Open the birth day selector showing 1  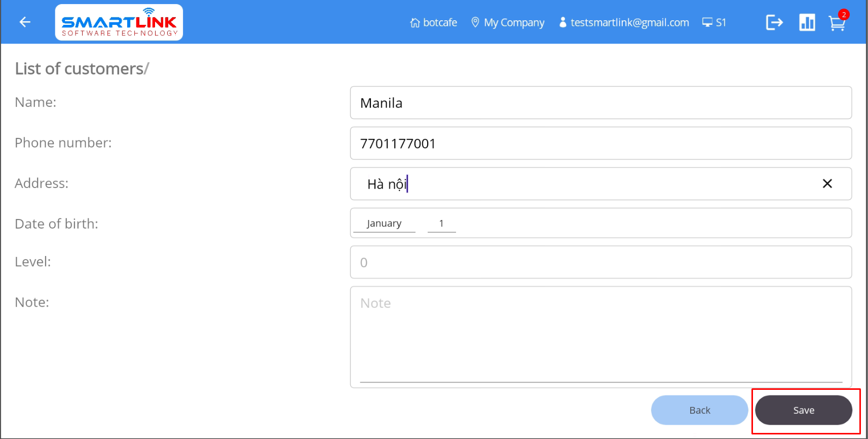[441, 224]
